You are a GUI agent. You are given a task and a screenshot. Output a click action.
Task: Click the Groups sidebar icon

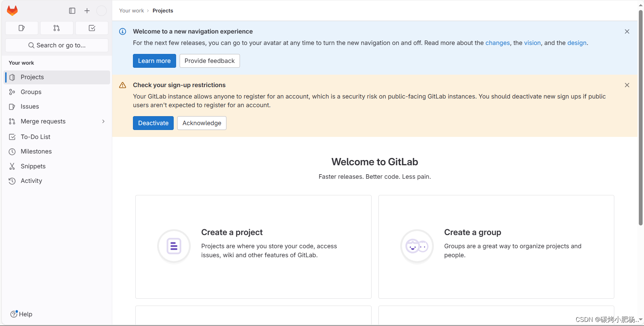coord(12,92)
